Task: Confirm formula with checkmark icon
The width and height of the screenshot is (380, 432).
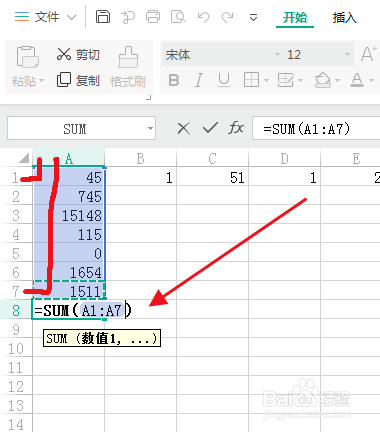Action: pyautogui.click(x=210, y=128)
